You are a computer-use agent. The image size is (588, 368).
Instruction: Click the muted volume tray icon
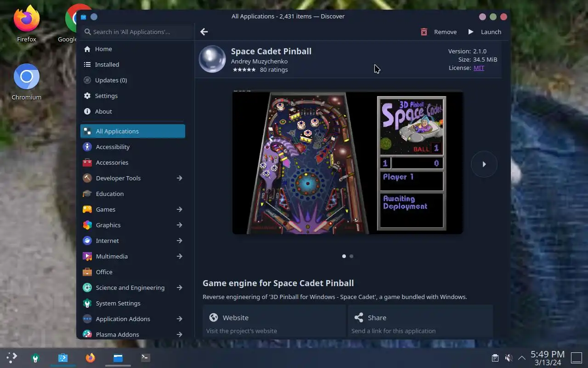point(509,358)
